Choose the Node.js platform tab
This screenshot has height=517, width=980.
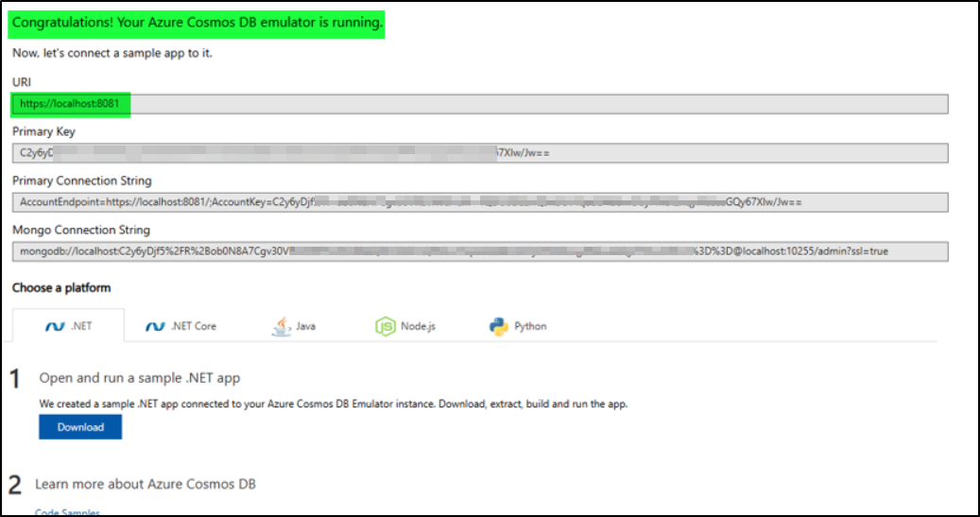[405, 326]
